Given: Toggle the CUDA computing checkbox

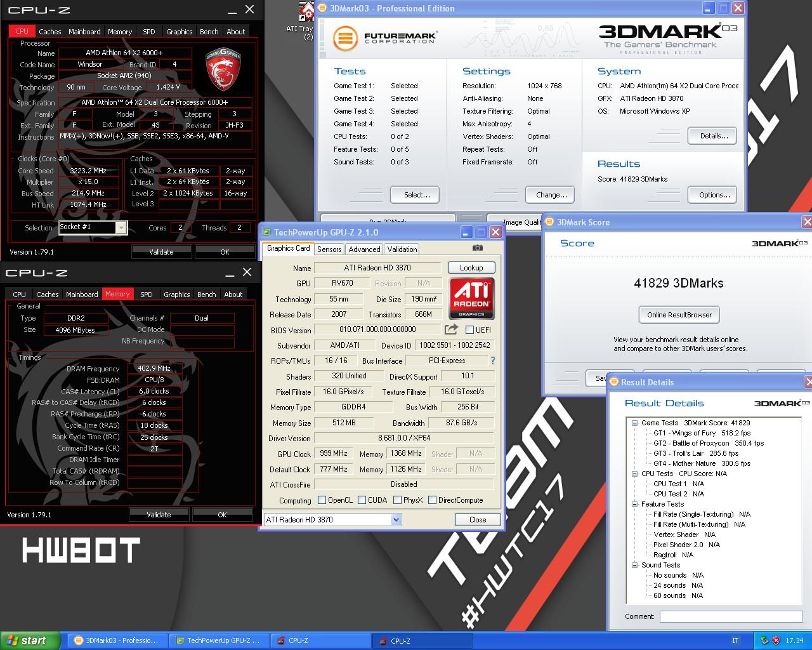Looking at the screenshot, I should (362, 500).
